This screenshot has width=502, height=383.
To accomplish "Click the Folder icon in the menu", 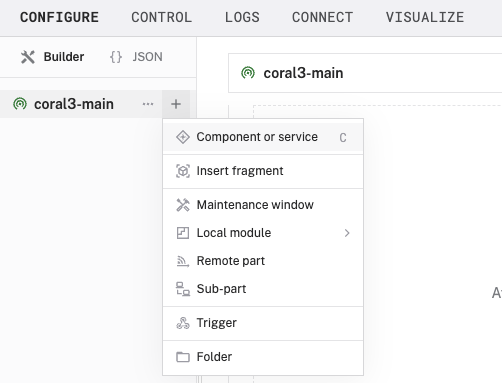I will pyautogui.click(x=183, y=357).
